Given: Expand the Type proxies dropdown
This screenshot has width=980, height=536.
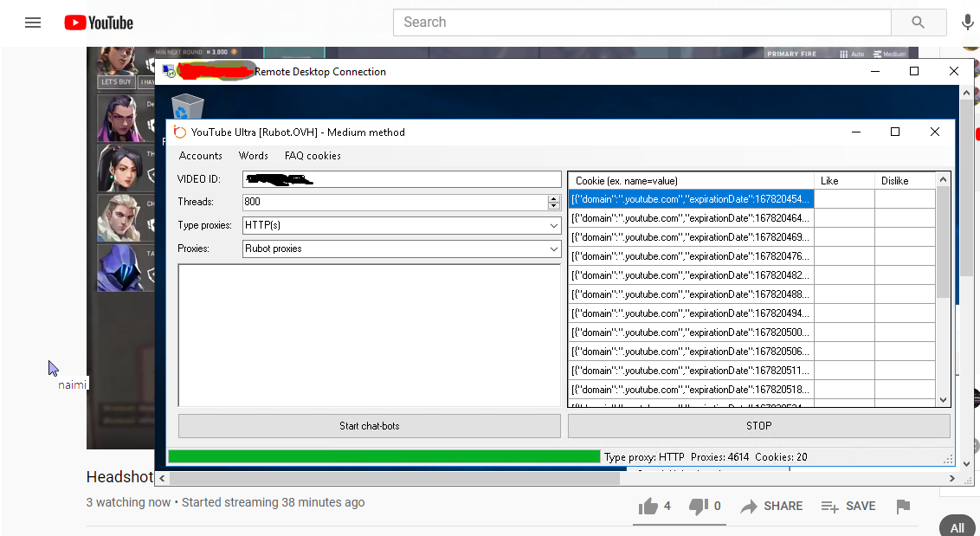Looking at the screenshot, I should [554, 225].
